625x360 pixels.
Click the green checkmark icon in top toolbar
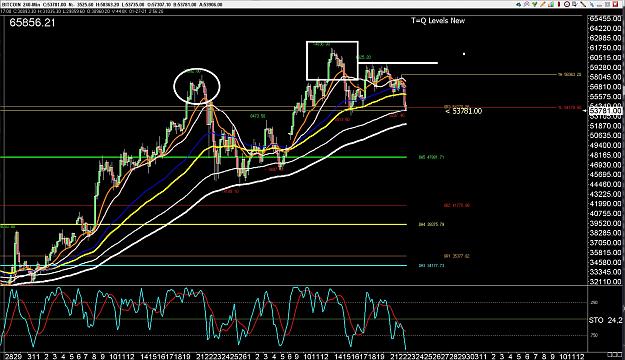click(535, 4)
